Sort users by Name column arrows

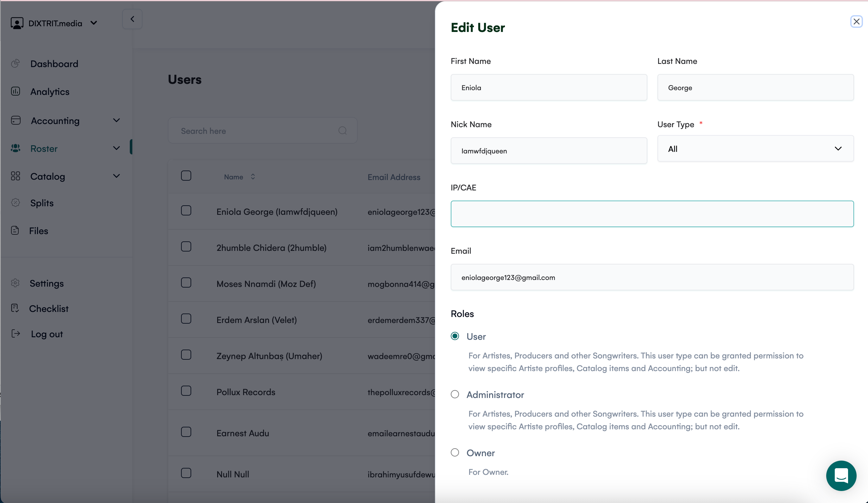(x=253, y=177)
